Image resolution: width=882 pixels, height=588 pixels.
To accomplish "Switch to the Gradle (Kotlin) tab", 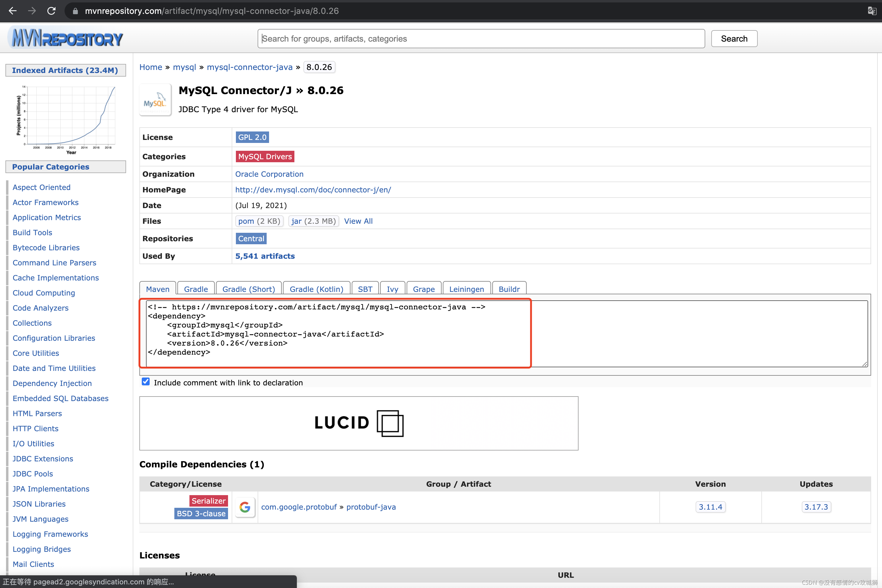I will (x=317, y=289).
